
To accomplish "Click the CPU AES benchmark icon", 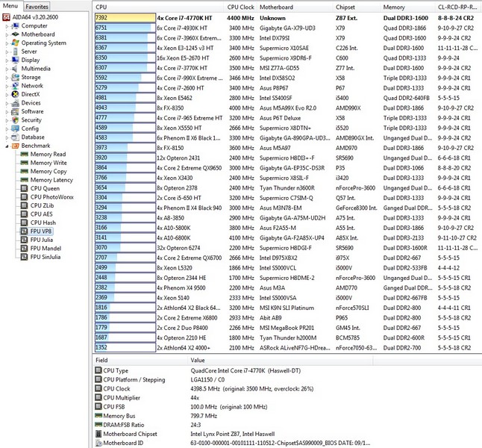I will (25, 214).
